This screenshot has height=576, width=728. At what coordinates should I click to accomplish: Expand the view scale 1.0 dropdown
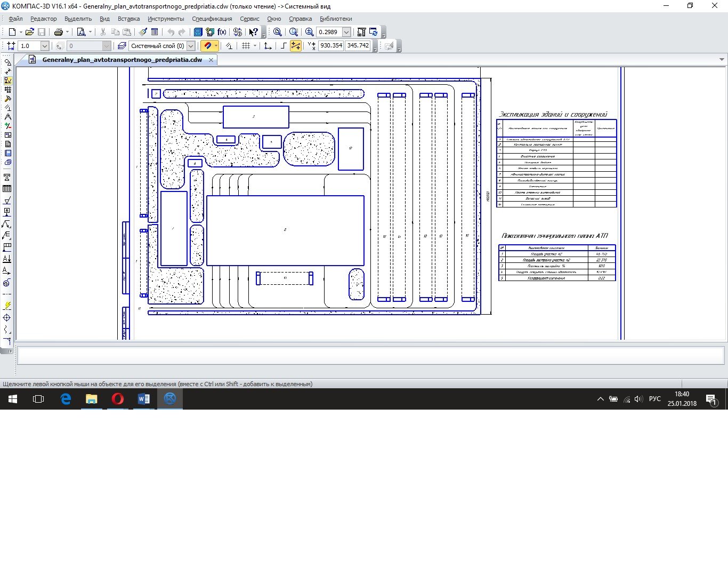(45, 46)
